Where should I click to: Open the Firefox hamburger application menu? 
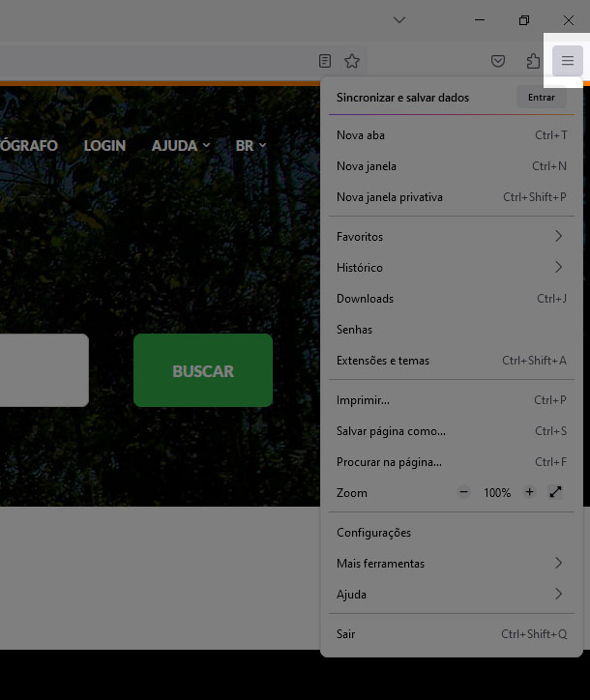tap(567, 60)
